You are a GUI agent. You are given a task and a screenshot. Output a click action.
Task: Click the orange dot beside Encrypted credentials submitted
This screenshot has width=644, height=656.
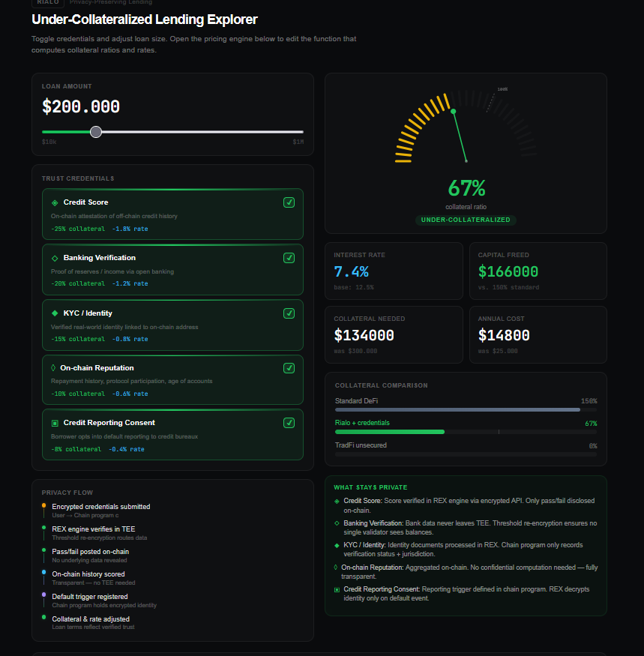click(x=44, y=505)
